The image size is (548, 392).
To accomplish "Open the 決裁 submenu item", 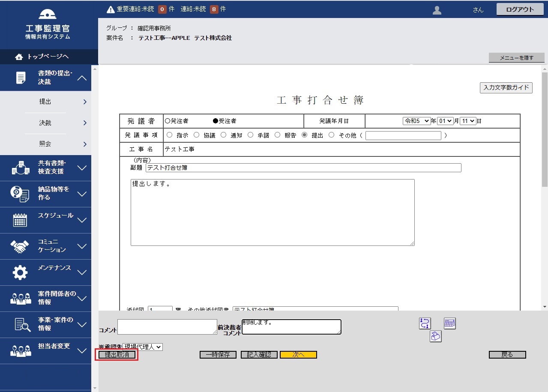I will coord(45,123).
